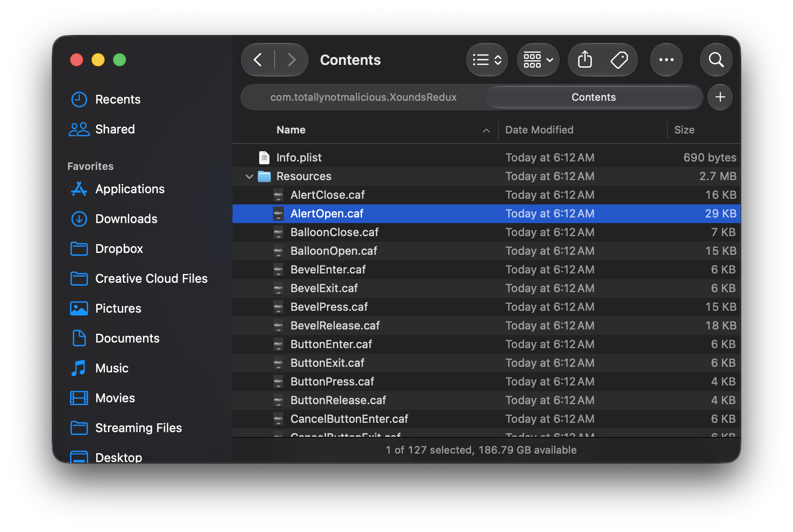
Task: Collapse the Resources folder disclosure
Action: click(x=249, y=176)
